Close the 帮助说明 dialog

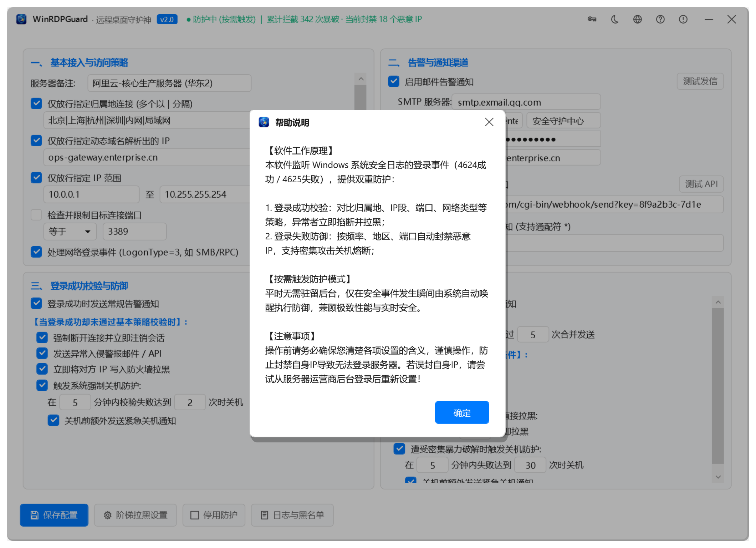pos(489,122)
